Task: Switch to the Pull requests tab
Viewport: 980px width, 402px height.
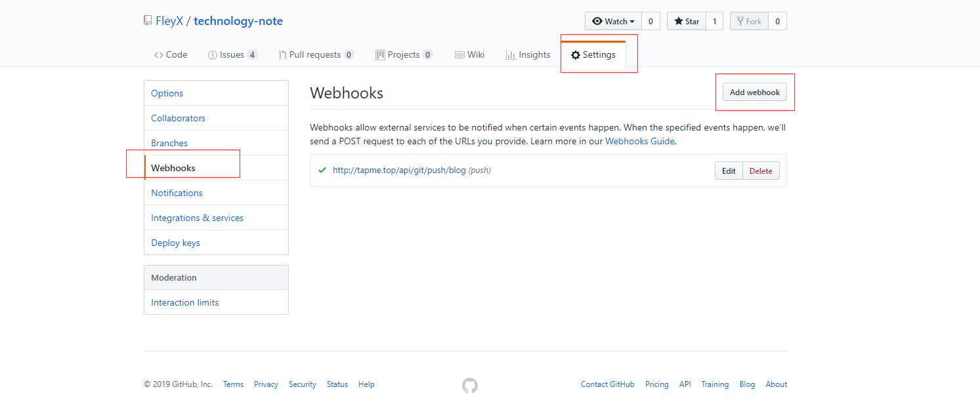Action: [x=316, y=55]
